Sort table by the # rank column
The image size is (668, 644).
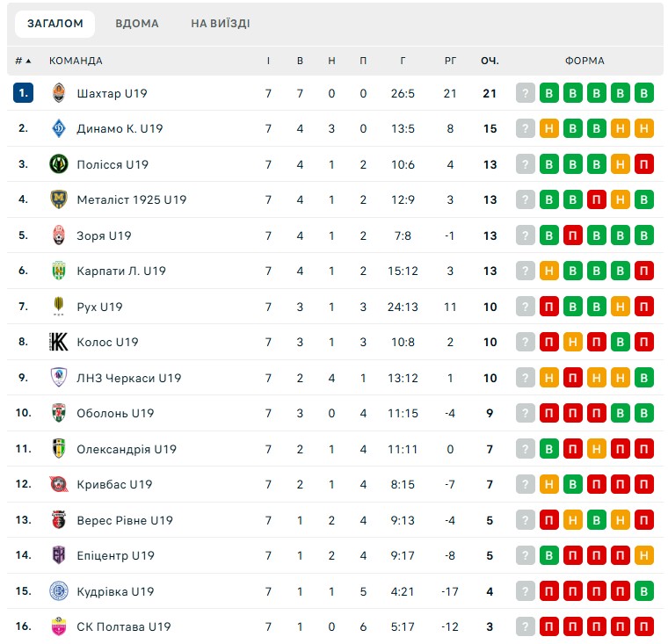(x=23, y=61)
